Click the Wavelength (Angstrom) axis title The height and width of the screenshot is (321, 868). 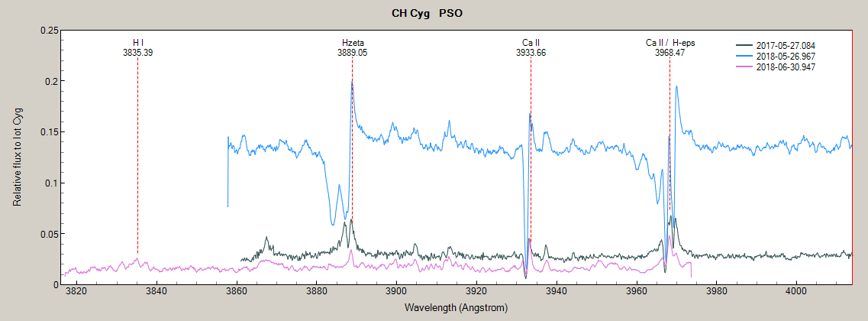457,307
